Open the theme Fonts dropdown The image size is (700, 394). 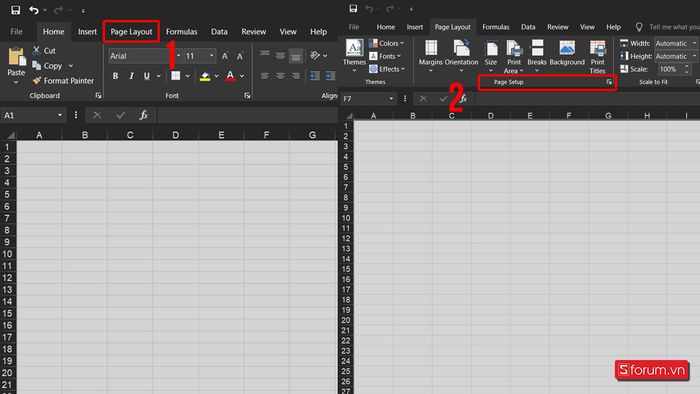coord(385,56)
